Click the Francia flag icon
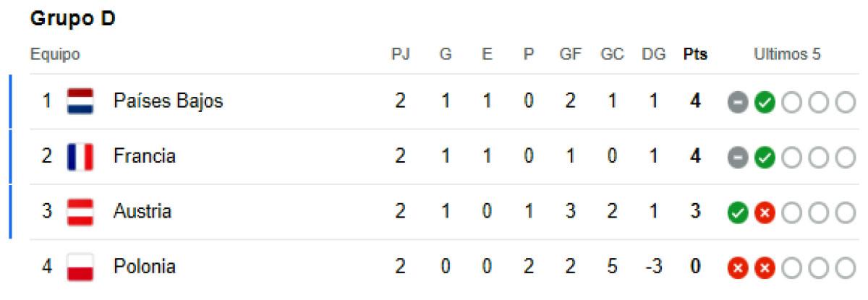 tap(80, 156)
